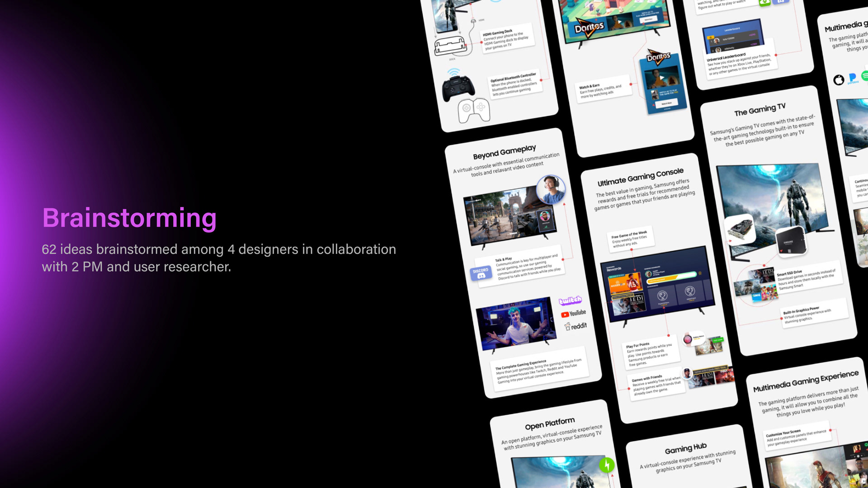Viewport: 868px width, 488px height.
Task: Click the Twitch logo
Action: (x=570, y=300)
